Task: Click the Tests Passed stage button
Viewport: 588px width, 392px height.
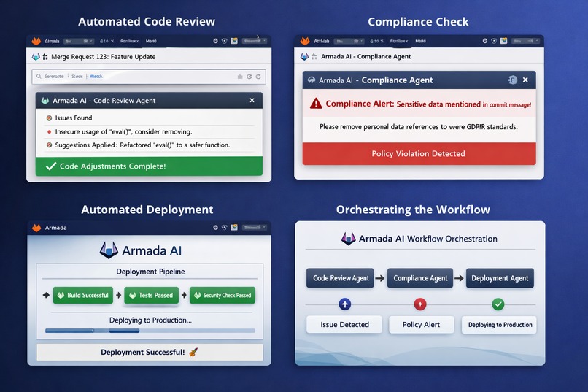Action: [152, 295]
